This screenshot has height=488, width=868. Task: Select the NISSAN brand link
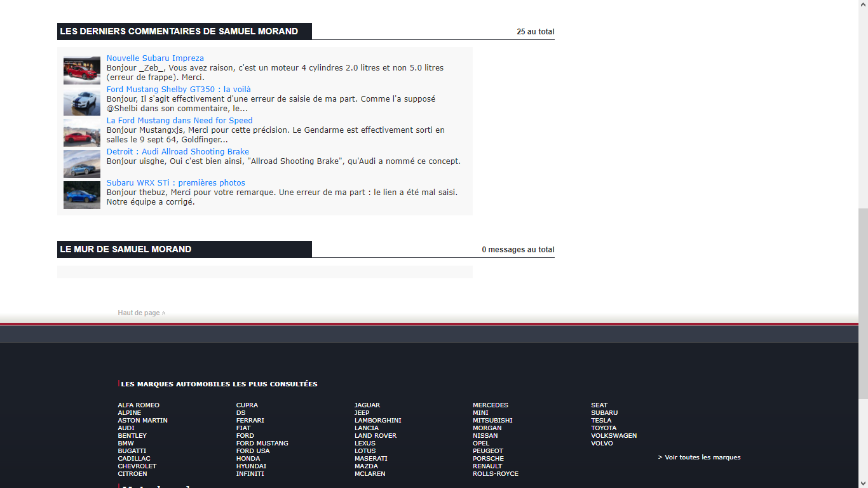tap(485, 436)
